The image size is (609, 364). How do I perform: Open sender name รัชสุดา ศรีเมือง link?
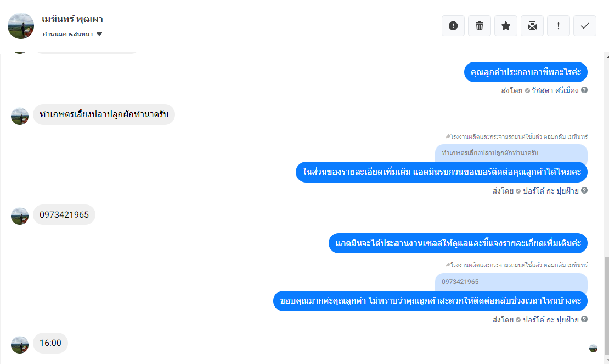point(555,90)
